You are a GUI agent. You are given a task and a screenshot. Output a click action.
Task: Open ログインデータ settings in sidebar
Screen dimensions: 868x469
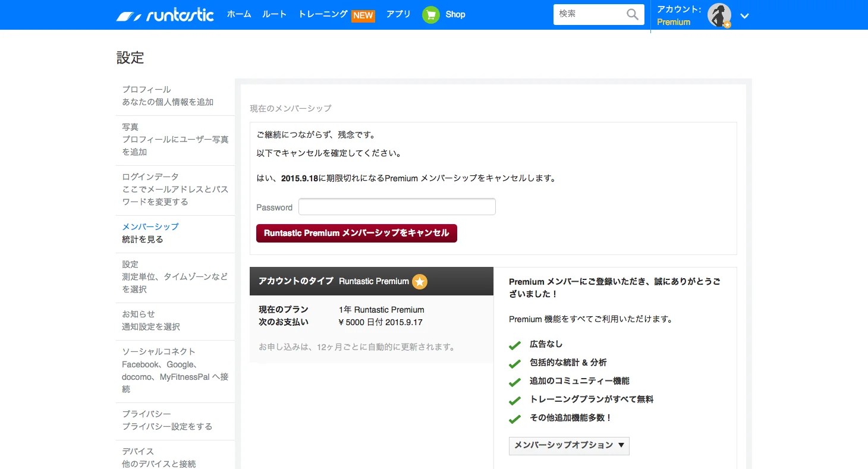click(x=175, y=190)
